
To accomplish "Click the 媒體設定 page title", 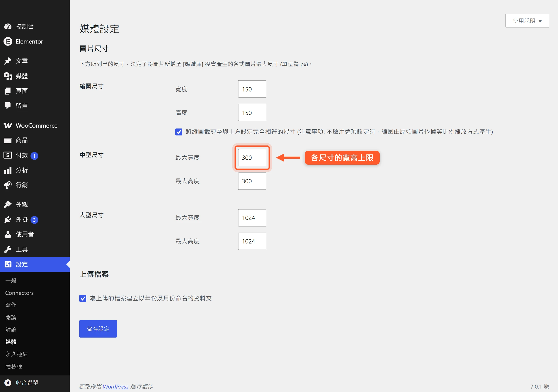I will pyautogui.click(x=99, y=29).
